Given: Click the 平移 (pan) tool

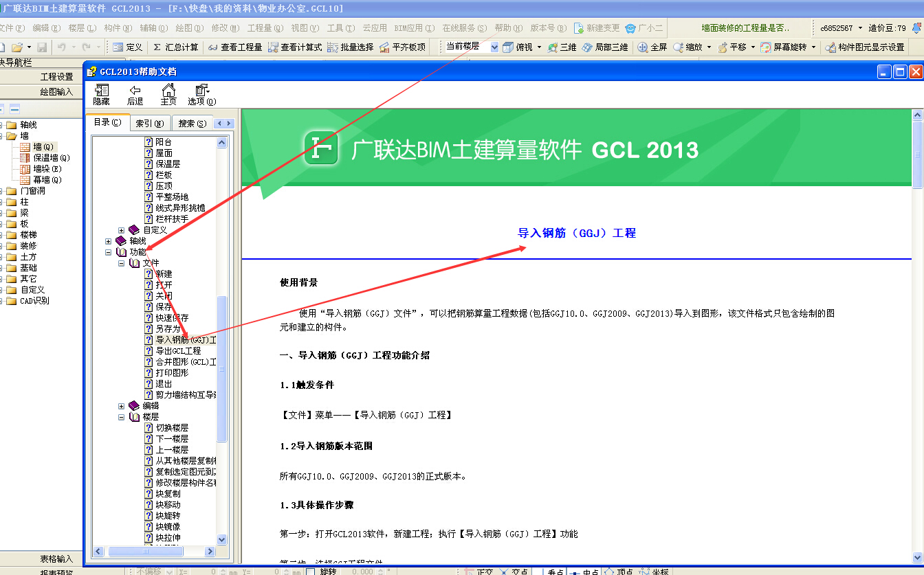Looking at the screenshot, I should (731, 47).
